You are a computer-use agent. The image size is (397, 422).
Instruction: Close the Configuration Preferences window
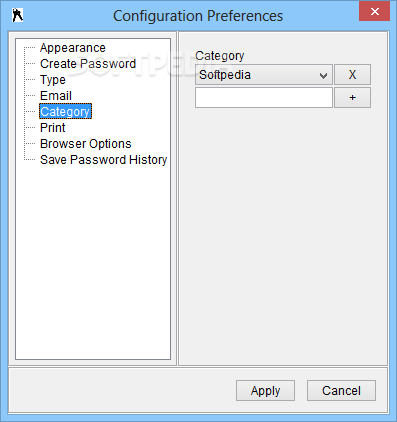[374, 11]
